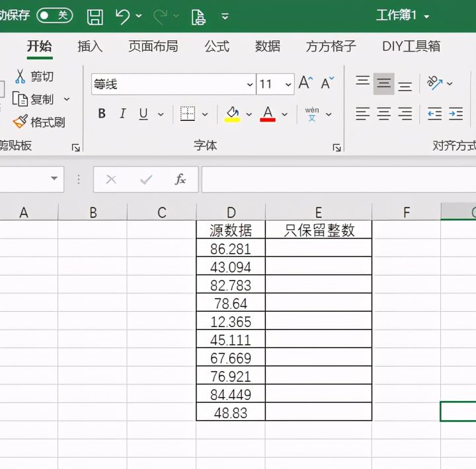This screenshot has height=469, width=476.
Task: Toggle the AutoSave switch
Action: pyautogui.click(x=55, y=15)
